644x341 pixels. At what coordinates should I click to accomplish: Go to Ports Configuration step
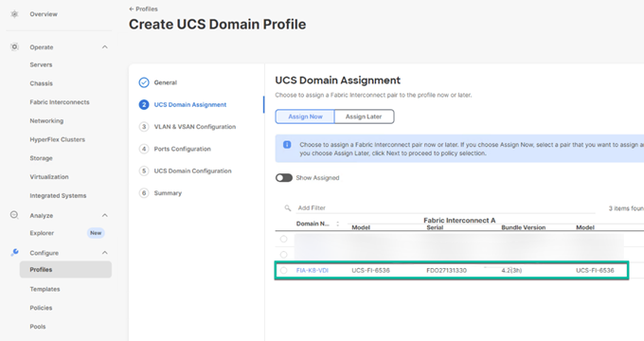183,149
